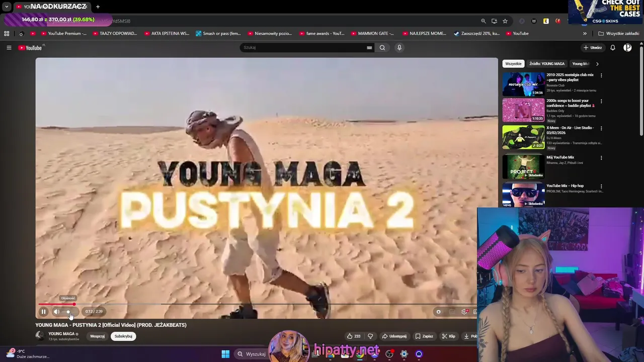644x362 pixels.
Task: Open fame awards - YouT... bookmark
Action: (321, 34)
